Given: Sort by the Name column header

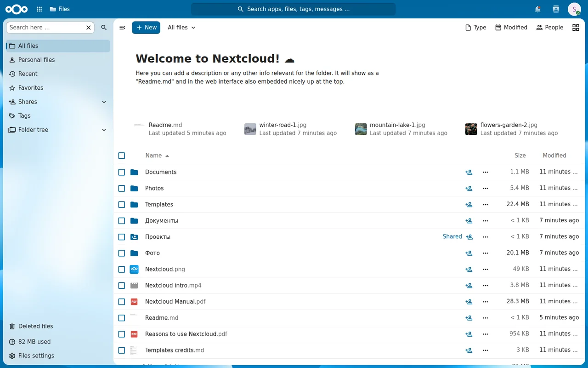Looking at the screenshot, I should pyautogui.click(x=157, y=155).
